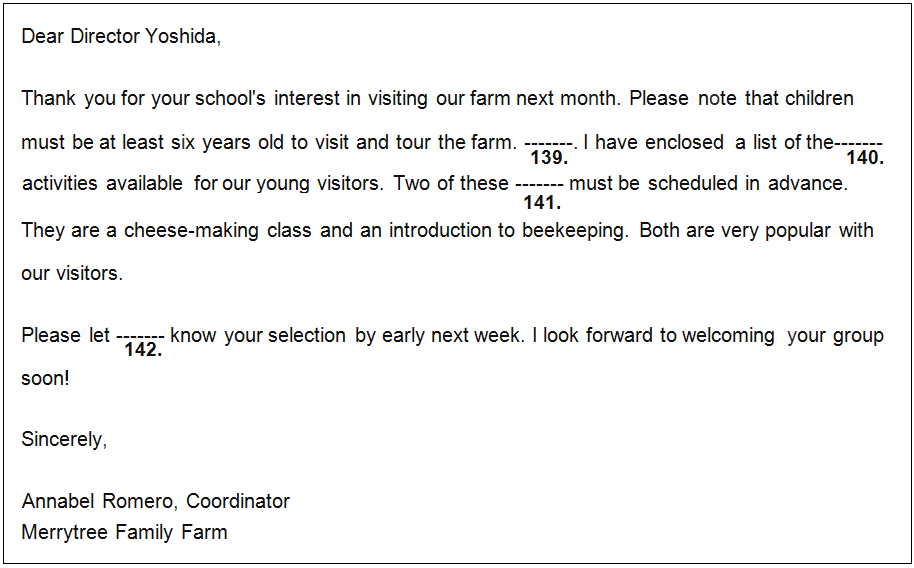This screenshot has height=568, width=914.
Task: Click the blank above number 142
Action: (x=141, y=336)
